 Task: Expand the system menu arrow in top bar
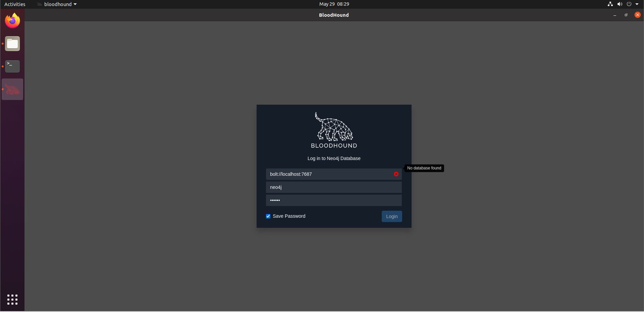coord(637,4)
